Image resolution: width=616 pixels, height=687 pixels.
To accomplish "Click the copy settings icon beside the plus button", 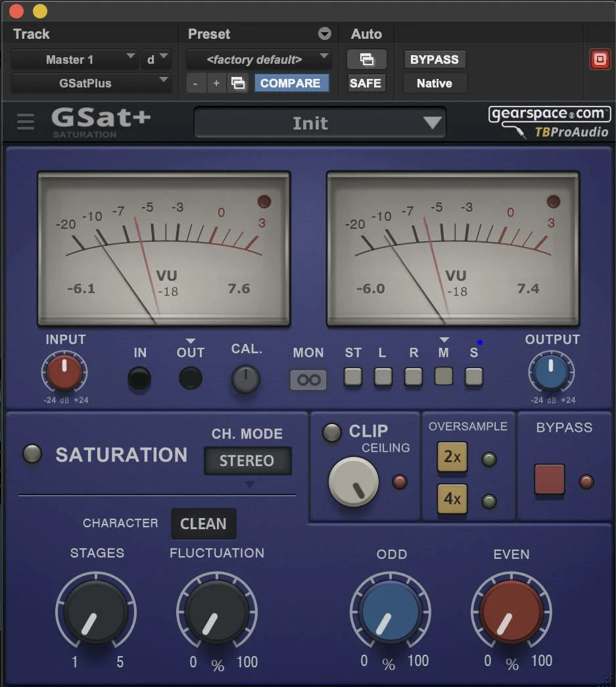I will point(238,83).
